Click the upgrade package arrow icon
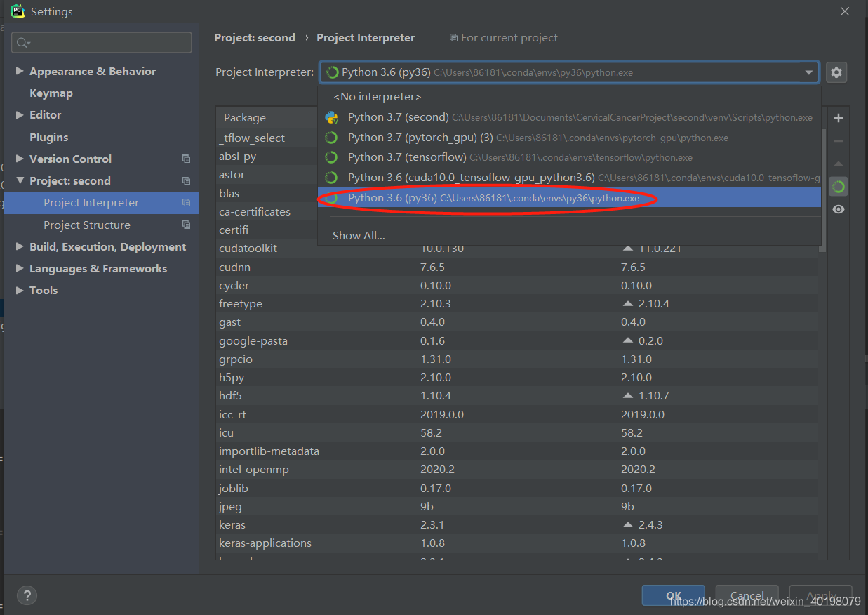The width and height of the screenshot is (868, 615). tap(839, 164)
